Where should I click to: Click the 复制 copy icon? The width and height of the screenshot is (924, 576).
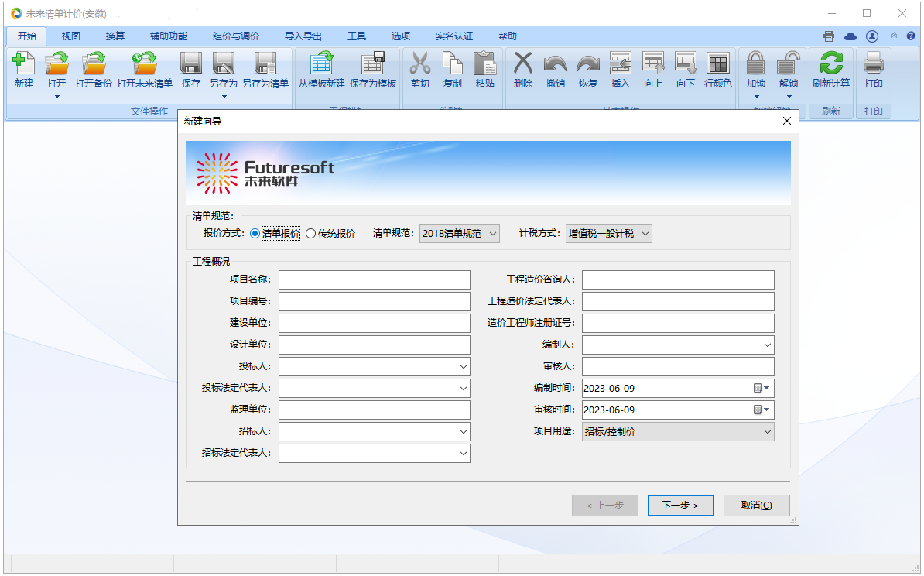click(452, 63)
